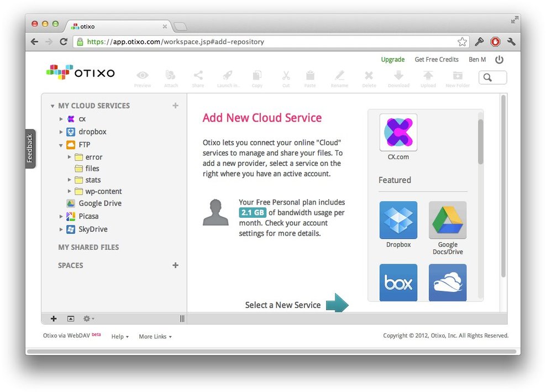Click the Copy toolbar icon

(257, 75)
